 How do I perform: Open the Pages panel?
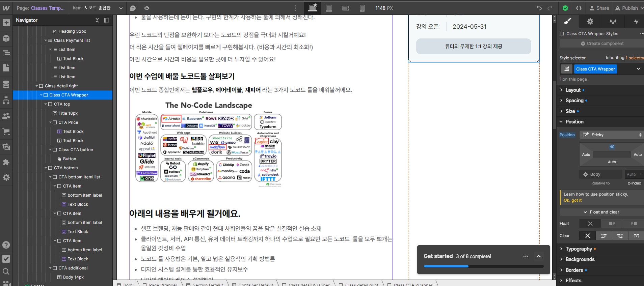click(x=6, y=68)
